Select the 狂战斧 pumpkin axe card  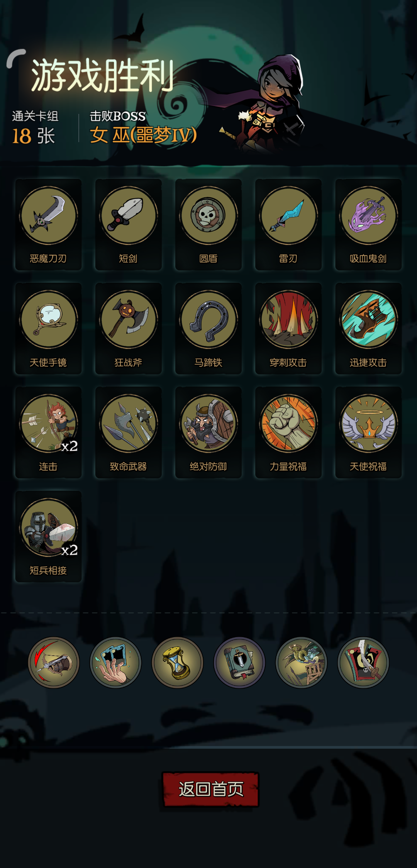point(128,328)
